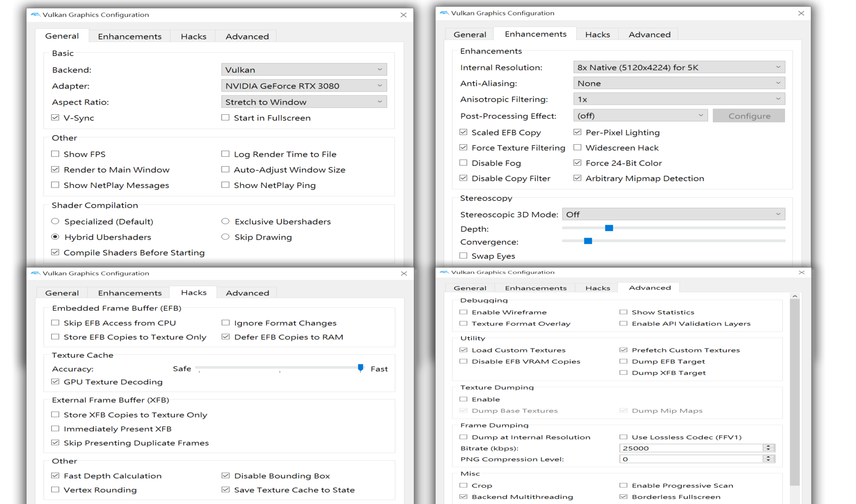Open the Adapter dropdown showing NVIDIA GeForce RTX 3080
Image resolution: width=856 pixels, height=504 pixels.
point(304,86)
